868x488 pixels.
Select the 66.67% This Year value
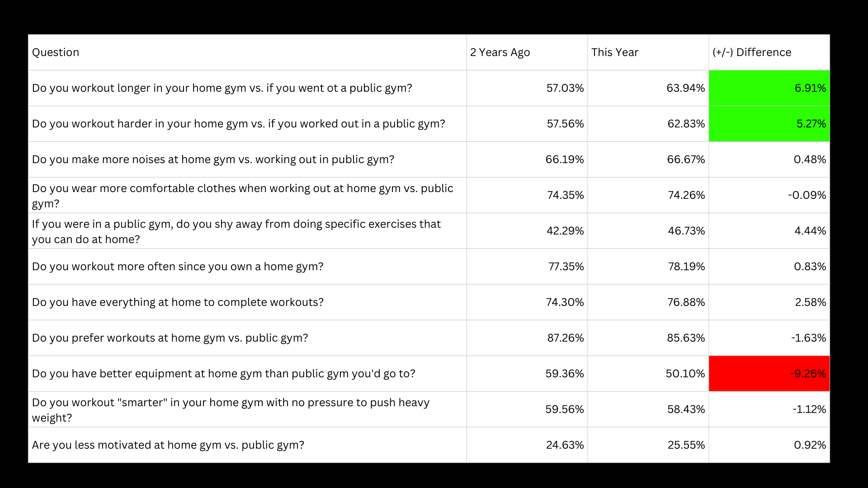click(x=686, y=160)
